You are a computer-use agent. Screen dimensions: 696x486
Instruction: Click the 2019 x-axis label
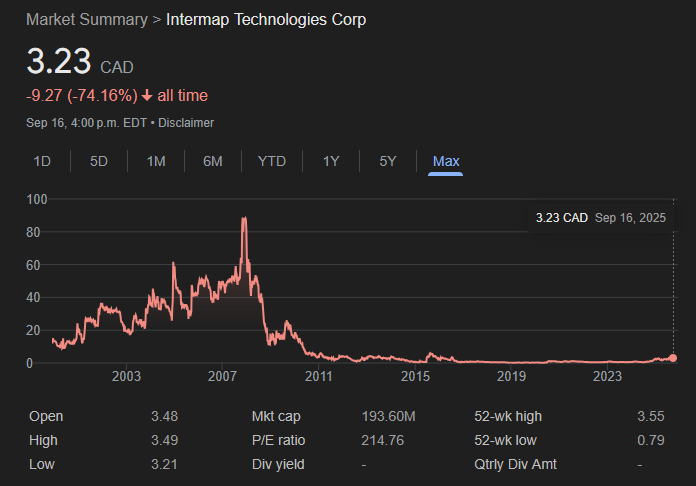coord(511,376)
